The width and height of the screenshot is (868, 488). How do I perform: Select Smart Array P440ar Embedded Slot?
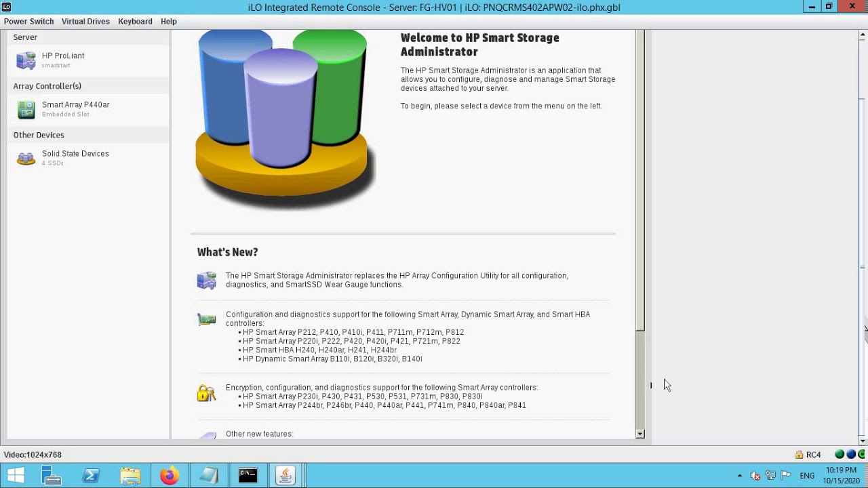coord(88,109)
